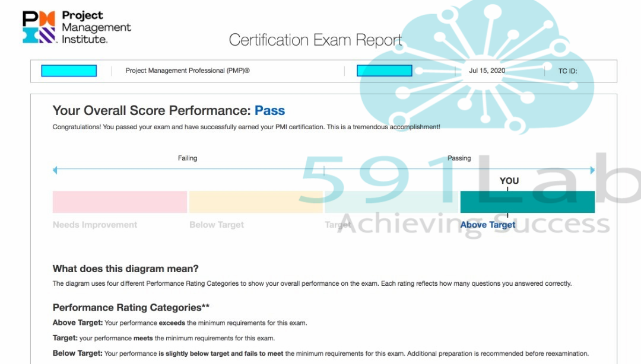Screen dimensions: 641x364
Task: Click the 'TC ID:' label
Action: click(x=568, y=71)
